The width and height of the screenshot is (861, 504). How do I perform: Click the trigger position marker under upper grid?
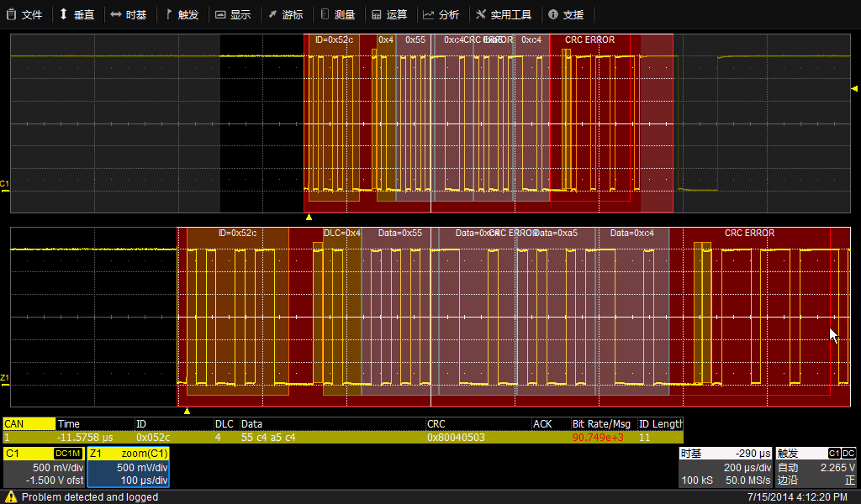(x=309, y=217)
